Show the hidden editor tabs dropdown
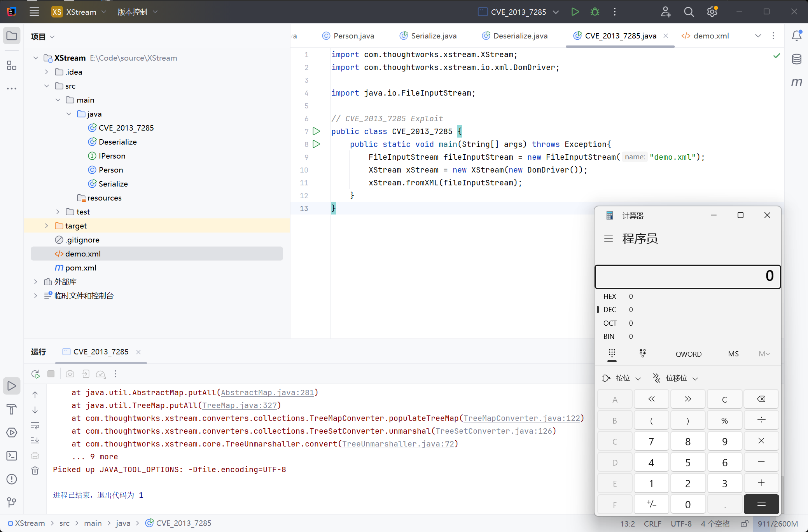 click(x=758, y=36)
